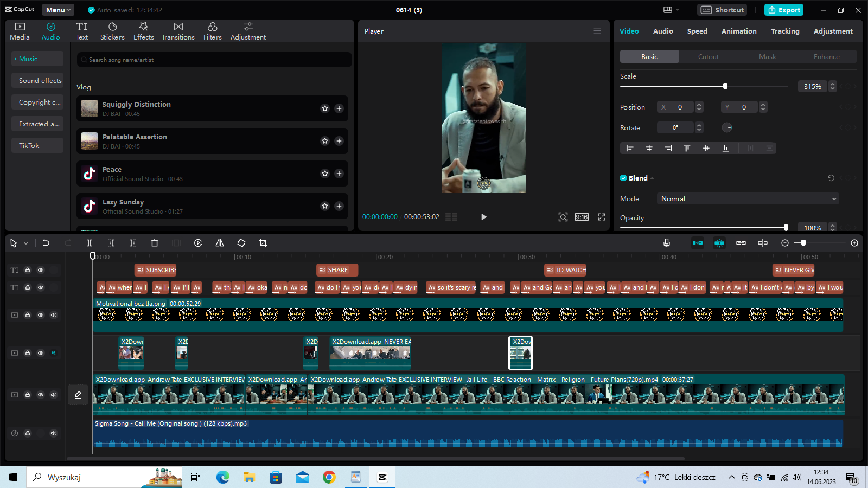The image size is (868, 488).
Task: Open the Shortcut button
Action: click(x=723, y=10)
